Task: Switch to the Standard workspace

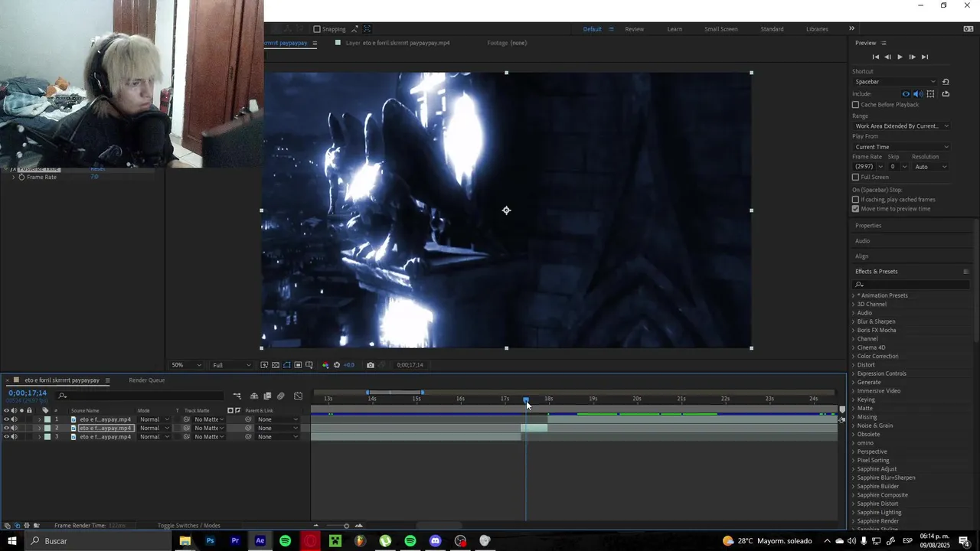Action: (x=772, y=29)
